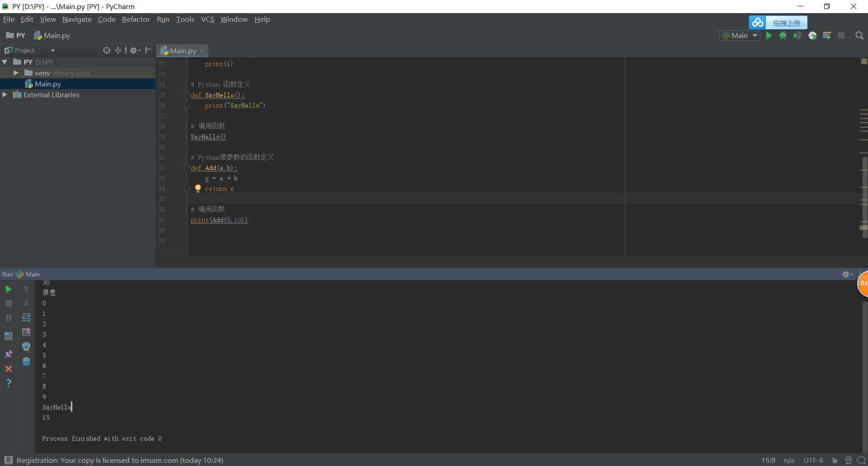Viewport: 868px width, 466px height.
Task: Click the orange 81 floating badge
Action: 863,284
